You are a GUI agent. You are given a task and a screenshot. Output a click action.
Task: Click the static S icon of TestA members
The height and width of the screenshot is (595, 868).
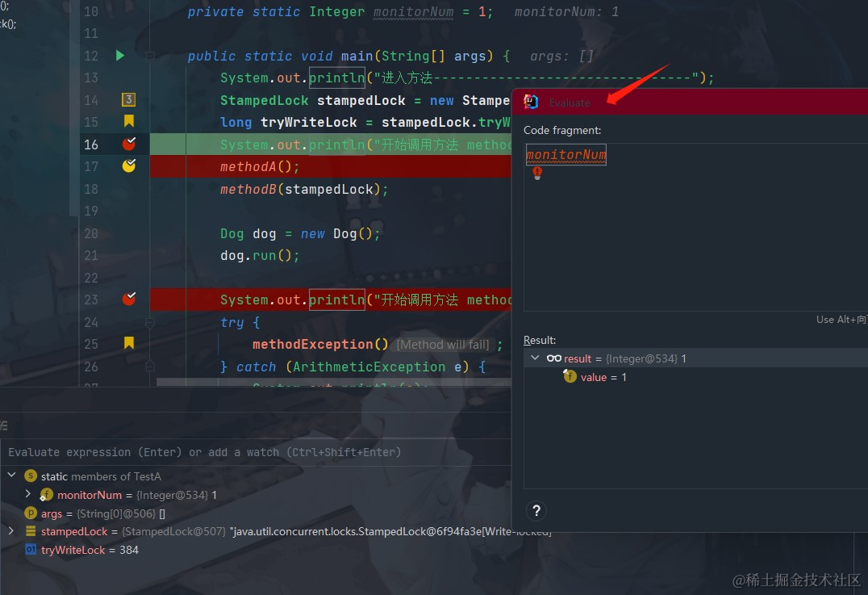[x=31, y=476]
